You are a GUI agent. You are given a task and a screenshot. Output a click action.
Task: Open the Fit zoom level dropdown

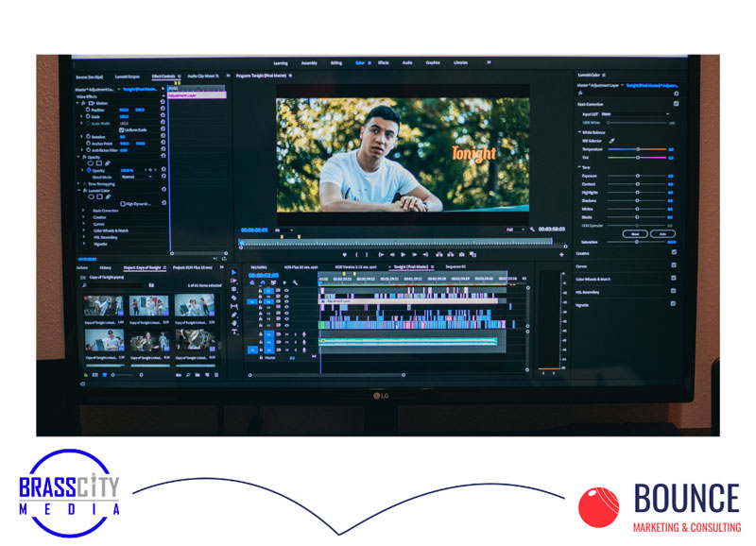click(284, 230)
